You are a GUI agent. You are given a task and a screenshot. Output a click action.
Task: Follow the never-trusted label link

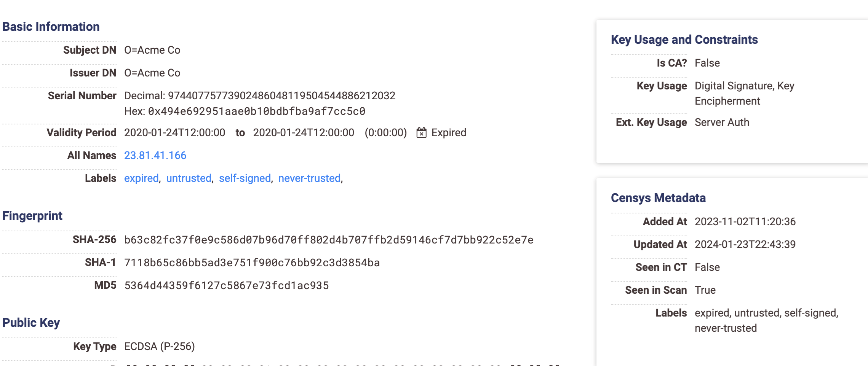tap(309, 178)
